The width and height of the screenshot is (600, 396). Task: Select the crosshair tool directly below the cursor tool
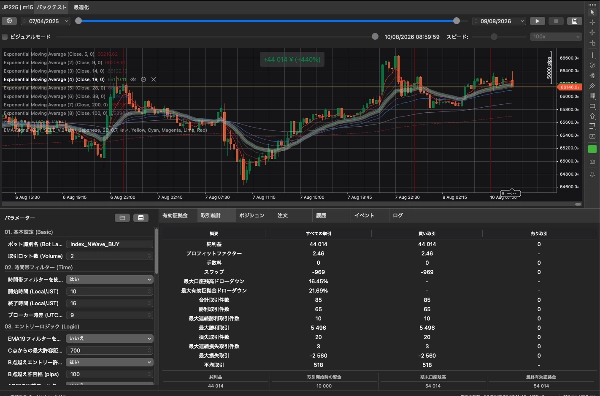pos(592,22)
